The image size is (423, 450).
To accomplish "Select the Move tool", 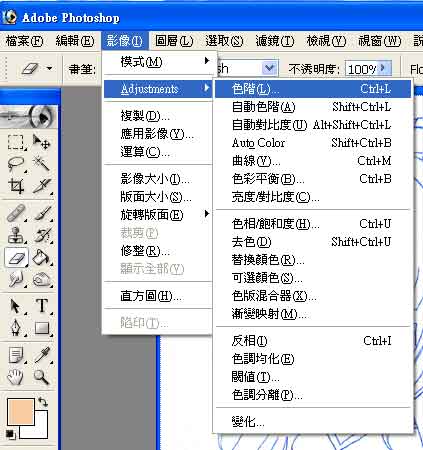I will (41, 142).
